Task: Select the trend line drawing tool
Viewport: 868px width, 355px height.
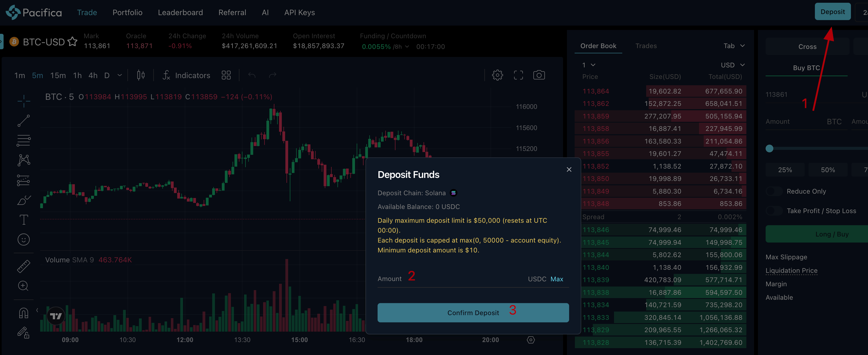Action: tap(24, 120)
